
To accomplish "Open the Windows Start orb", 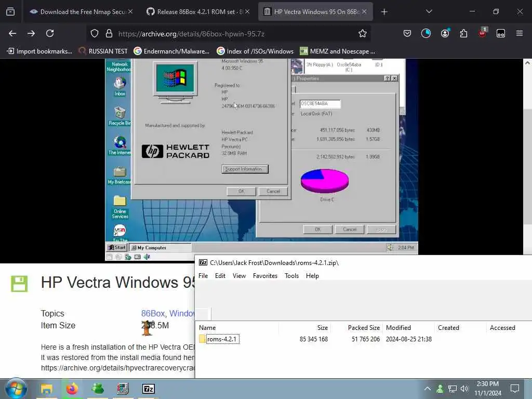I will coord(16,389).
